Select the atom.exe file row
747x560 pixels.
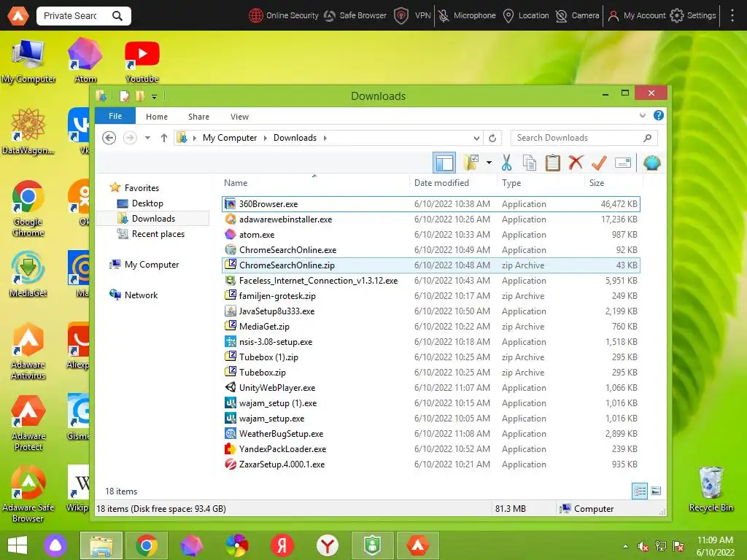coord(430,234)
